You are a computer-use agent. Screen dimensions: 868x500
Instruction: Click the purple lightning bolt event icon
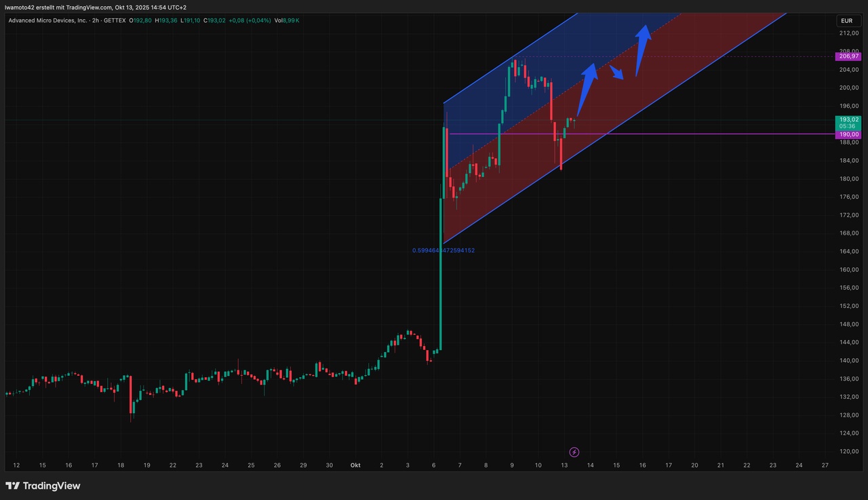[574, 452]
